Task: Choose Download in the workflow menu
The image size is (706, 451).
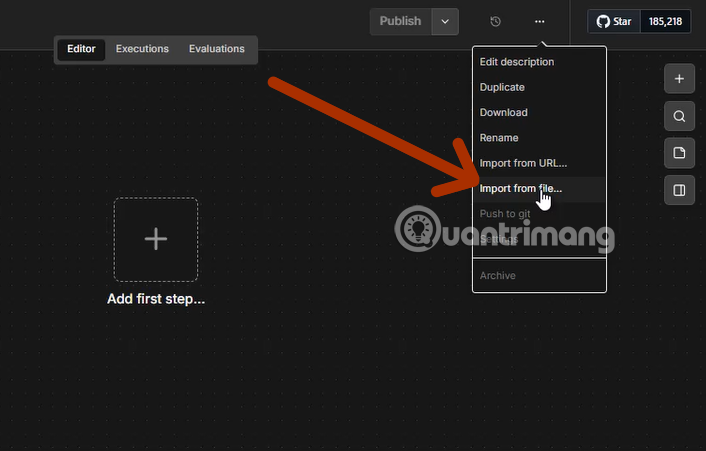Action: pyautogui.click(x=539, y=113)
